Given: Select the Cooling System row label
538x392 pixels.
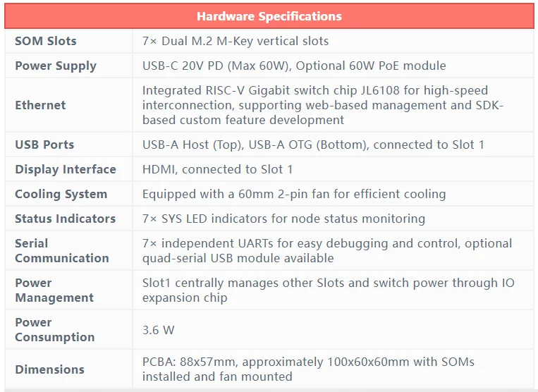Looking at the screenshot, I should pyautogui.click(x=61, y=194).
